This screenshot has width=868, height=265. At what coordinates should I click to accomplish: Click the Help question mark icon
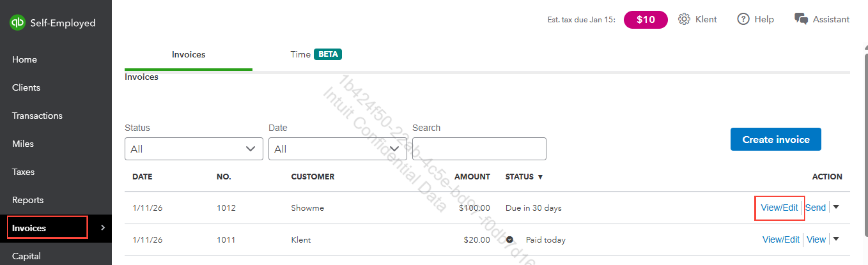743,19
